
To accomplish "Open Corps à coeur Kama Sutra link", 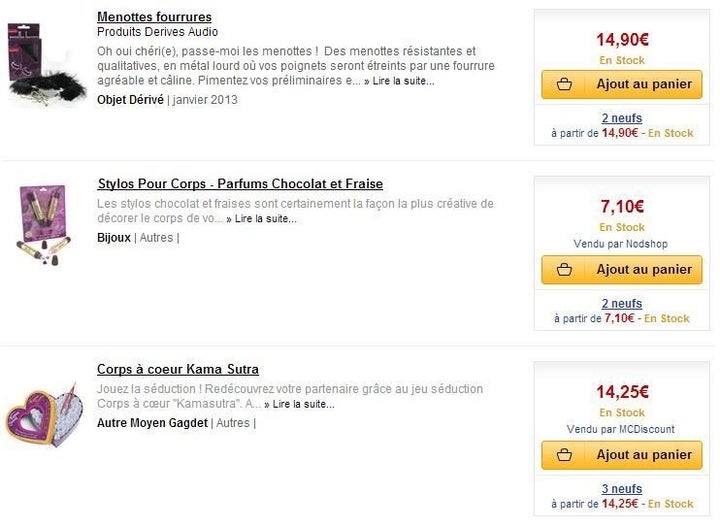I will tap(178, 369).
